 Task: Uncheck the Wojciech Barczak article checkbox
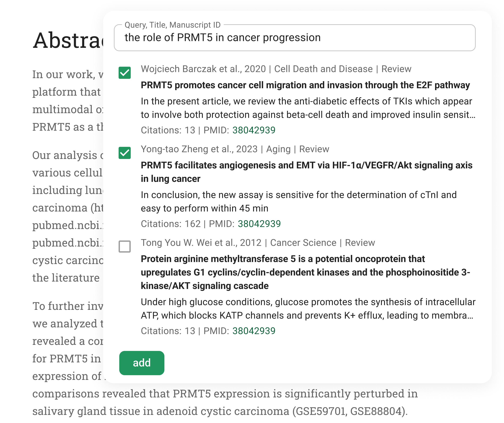tap(124, 73)
